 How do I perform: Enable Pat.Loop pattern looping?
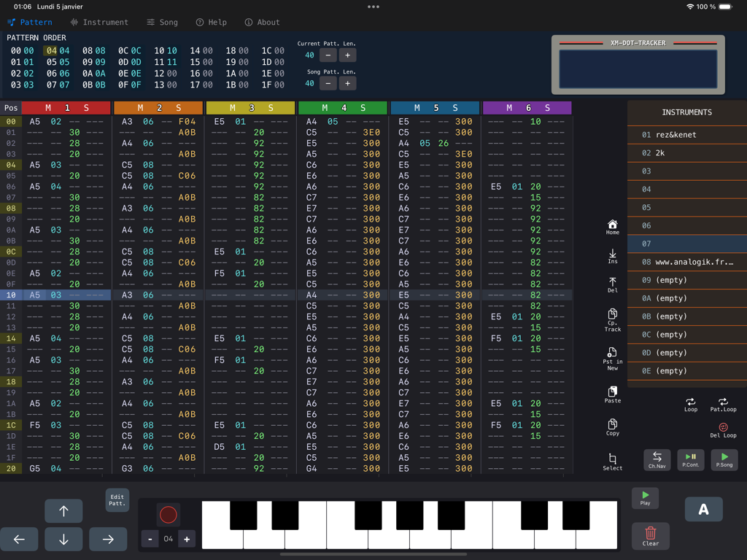(x=723, y=405)
